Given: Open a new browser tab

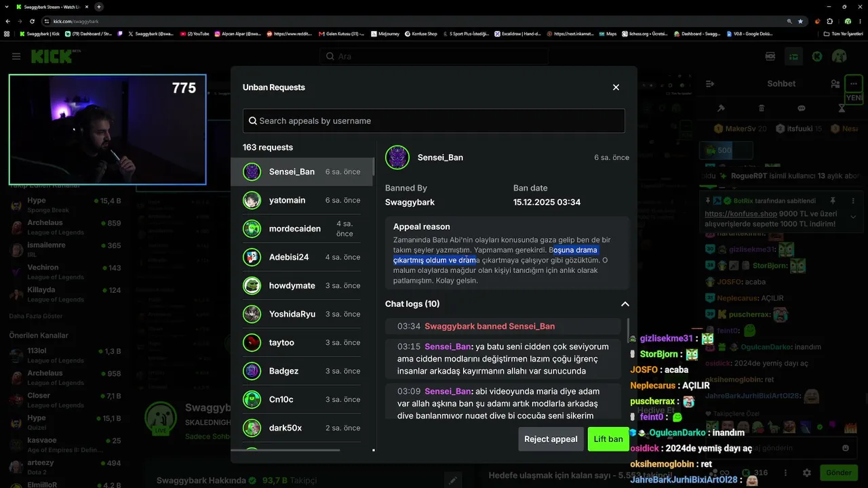Looking at the screenshot, I should [x=99, y=7].
